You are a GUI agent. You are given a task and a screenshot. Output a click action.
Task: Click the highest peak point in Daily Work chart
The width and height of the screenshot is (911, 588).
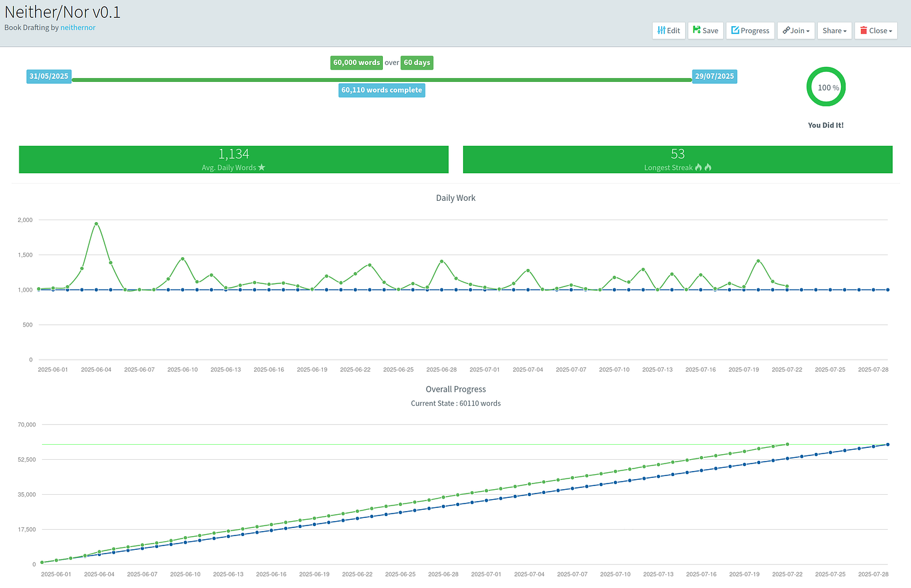coord(96,224)
